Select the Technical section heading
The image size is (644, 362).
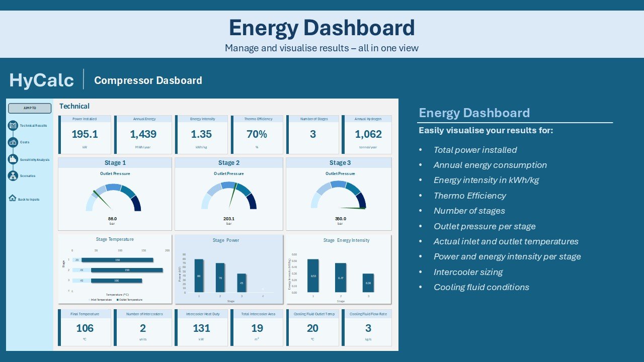point(74,106)
